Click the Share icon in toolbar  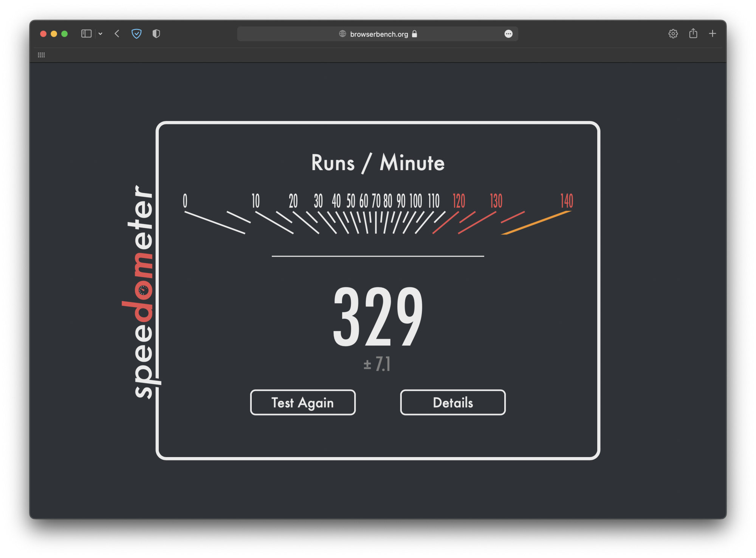(x=693, y=33)
